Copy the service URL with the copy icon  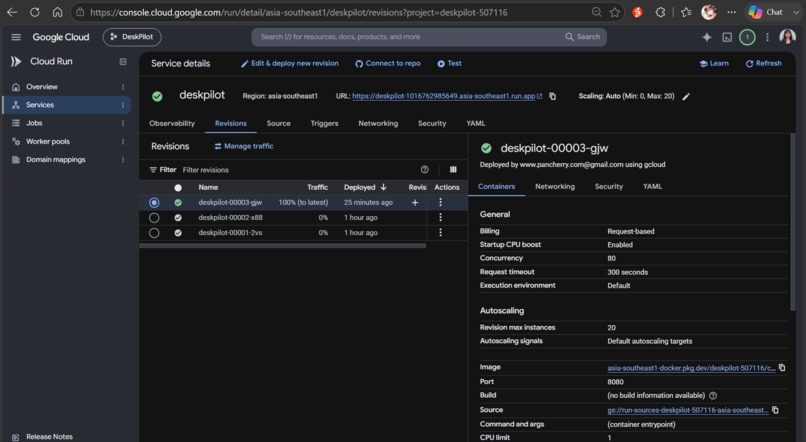click(553, 96)
